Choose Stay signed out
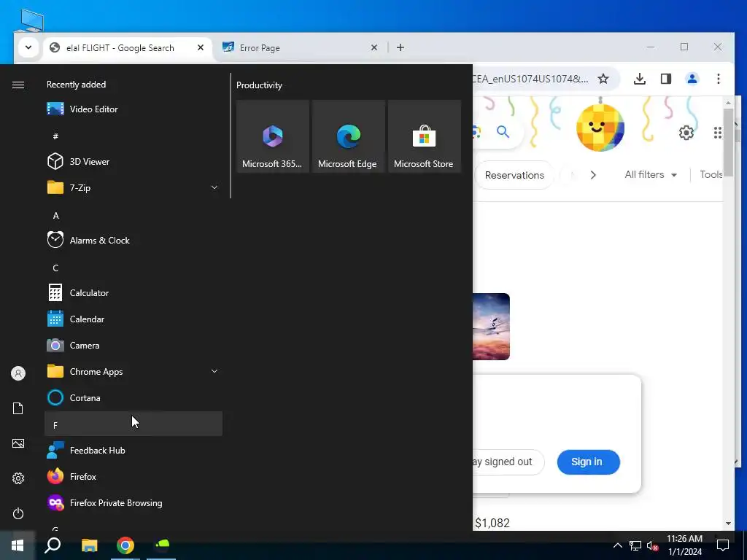Viewport: 747px width, 560px height. pyautogui.click(x=508, y=462)
